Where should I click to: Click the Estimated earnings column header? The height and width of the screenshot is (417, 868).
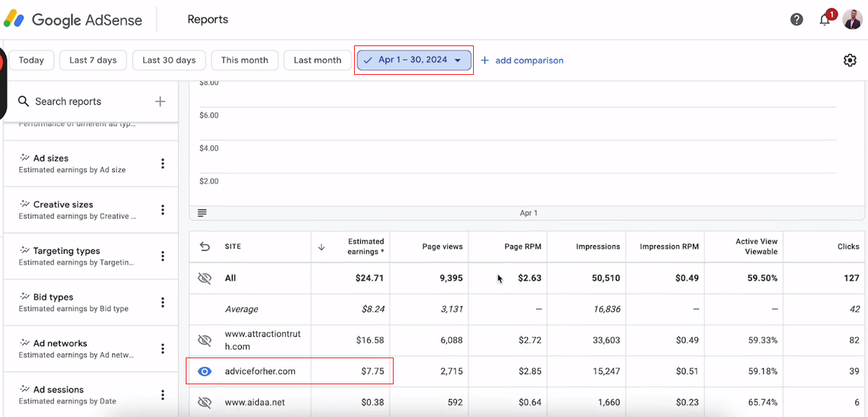click(x=366, y=247)
